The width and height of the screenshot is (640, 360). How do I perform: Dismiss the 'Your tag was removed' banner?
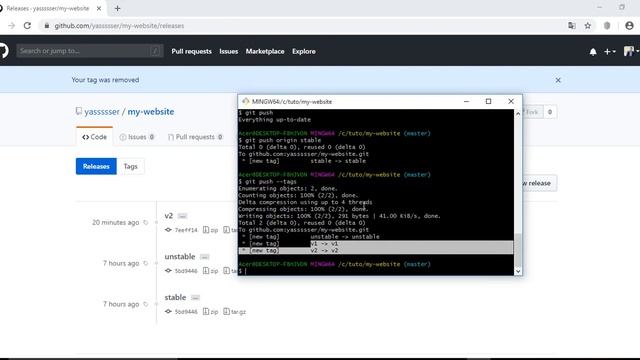558,80
